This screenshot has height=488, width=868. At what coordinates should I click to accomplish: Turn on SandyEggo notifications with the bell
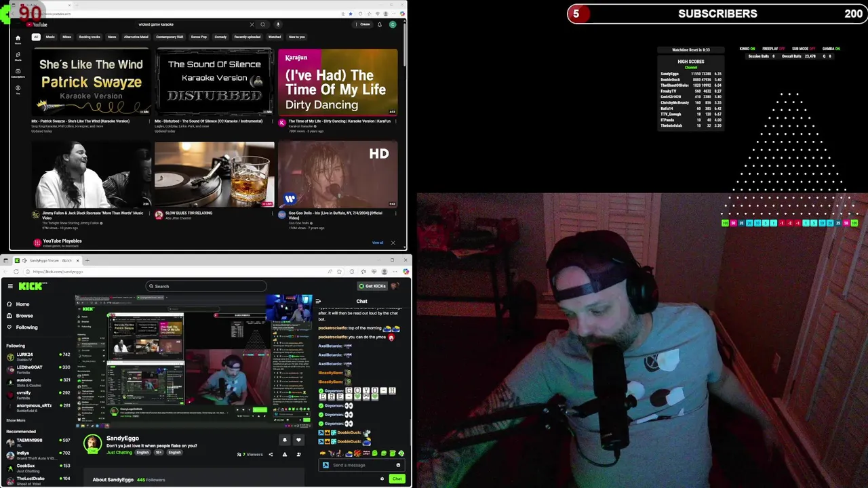pyautogui.click(x=285, y=440)
